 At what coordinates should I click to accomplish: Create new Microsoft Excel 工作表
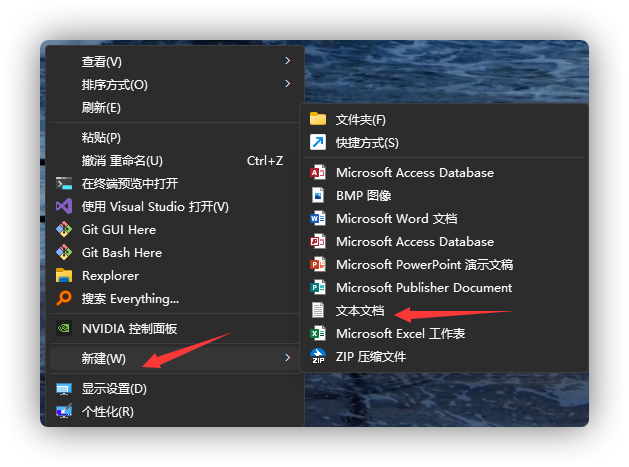click(x=444, y=333)
